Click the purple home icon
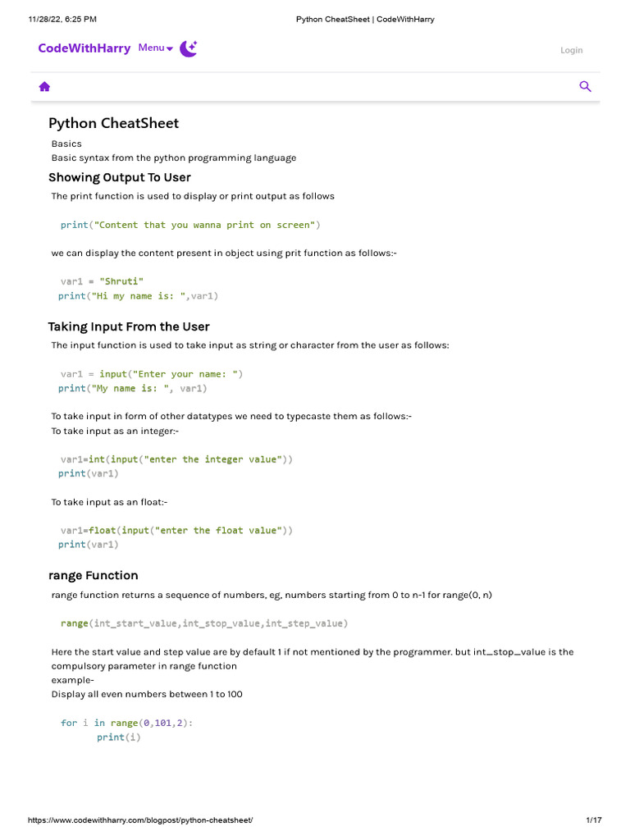 click(x=44, y=87)
